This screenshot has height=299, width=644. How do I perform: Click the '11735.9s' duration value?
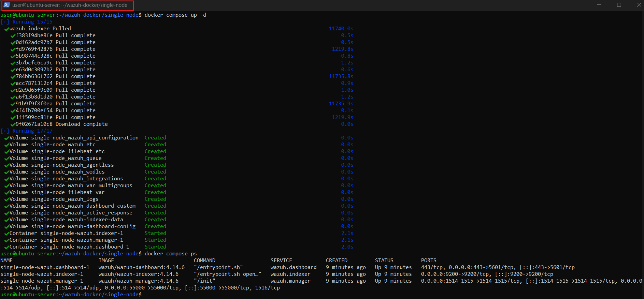click(341, 104)
